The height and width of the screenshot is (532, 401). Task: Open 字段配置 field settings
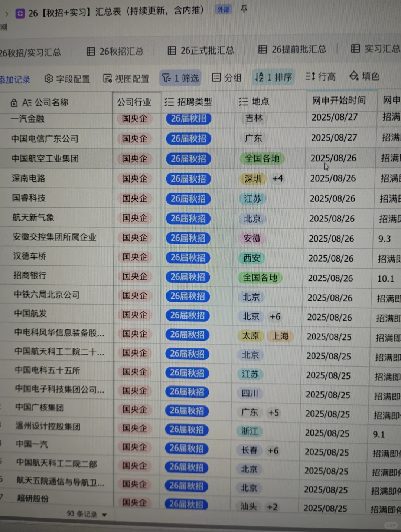[67, 79]
